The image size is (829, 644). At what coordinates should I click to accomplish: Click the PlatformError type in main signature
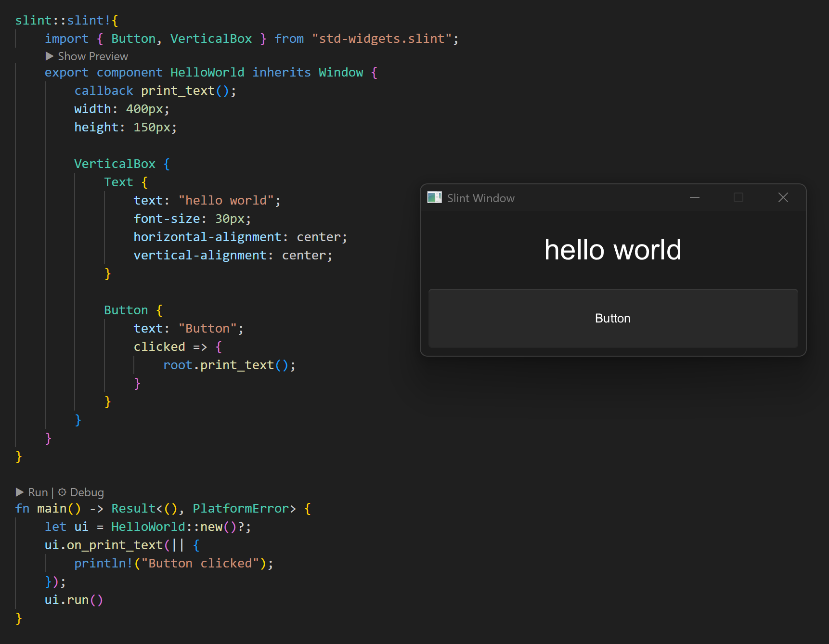pos(240,508)
